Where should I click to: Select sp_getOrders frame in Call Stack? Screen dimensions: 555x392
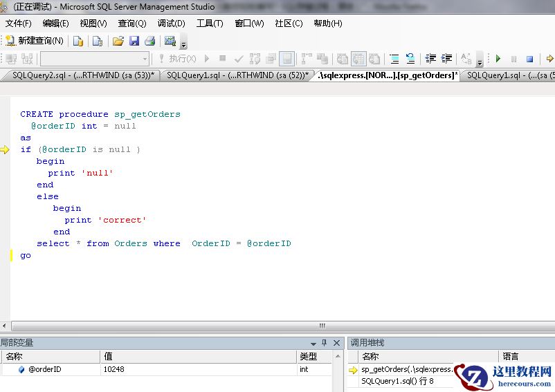pyautogui.click(x=407, y=369)
